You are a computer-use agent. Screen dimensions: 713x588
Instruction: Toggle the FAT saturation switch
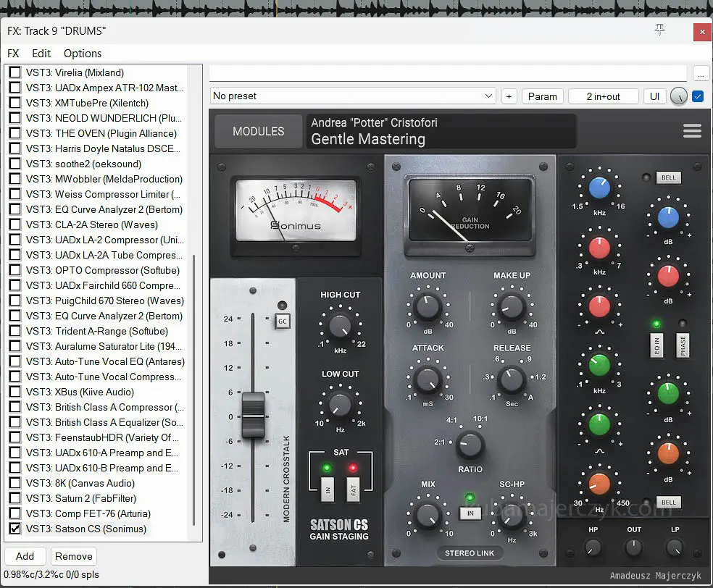pos(354,490)
